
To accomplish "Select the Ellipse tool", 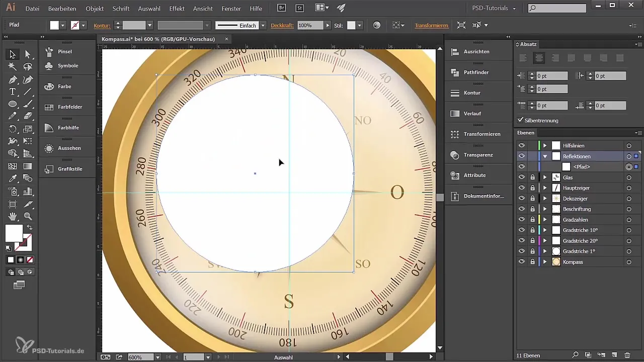I will [x=13, y=104].
